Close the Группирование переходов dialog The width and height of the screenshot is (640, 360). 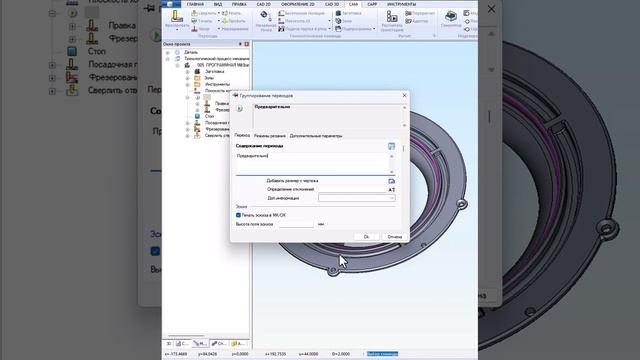tap(404, 96)
